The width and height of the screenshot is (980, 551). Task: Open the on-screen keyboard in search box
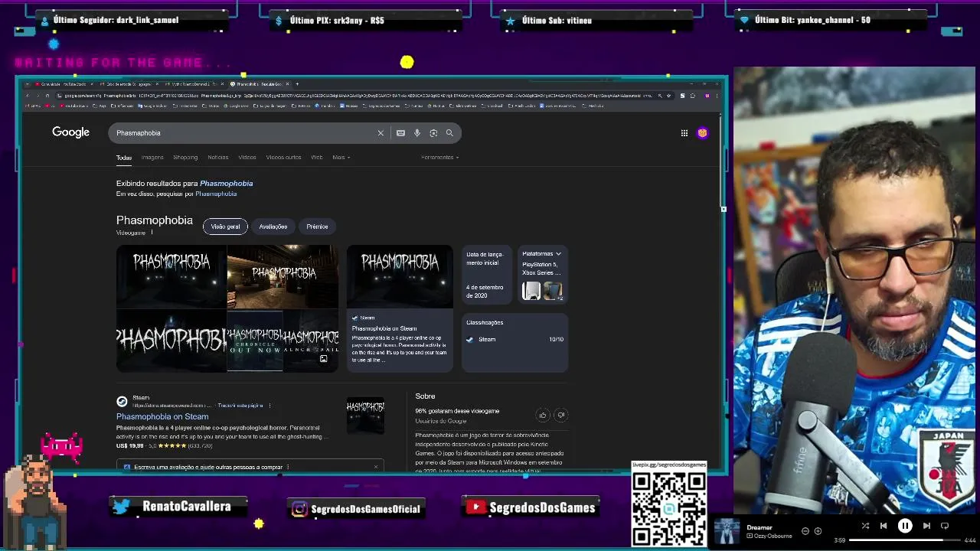tap(400, 133)
